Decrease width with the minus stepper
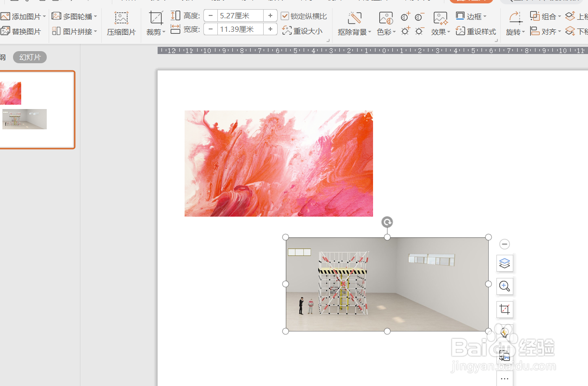Viewport: 588px width, 386px height. pyautogui.click(x=211, y=29)
